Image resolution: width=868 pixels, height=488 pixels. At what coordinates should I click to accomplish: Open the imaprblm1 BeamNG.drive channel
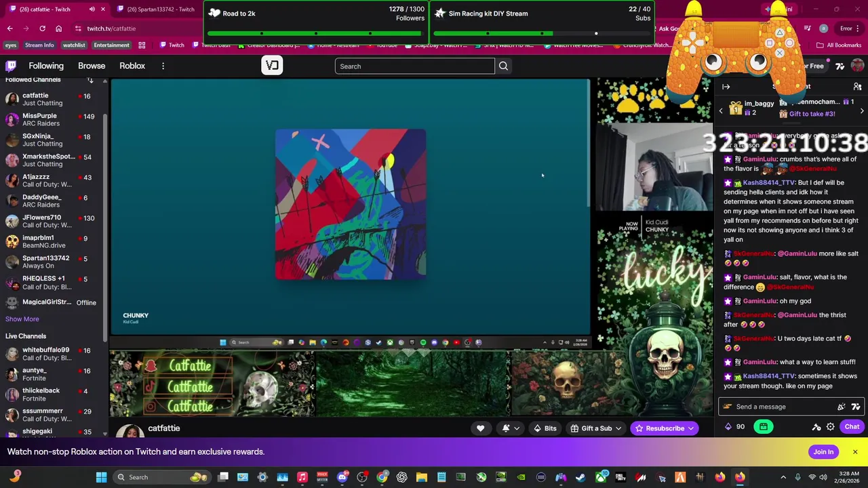[x=53, y=241]
